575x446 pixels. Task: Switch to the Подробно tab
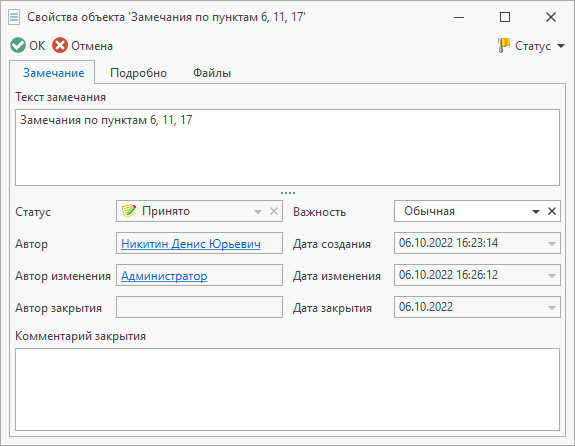point(138,73)
